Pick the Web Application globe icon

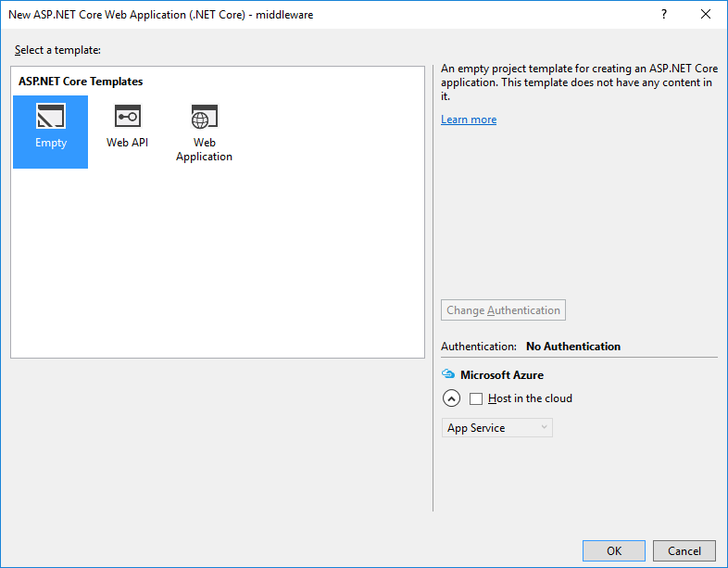pos(204,117)
